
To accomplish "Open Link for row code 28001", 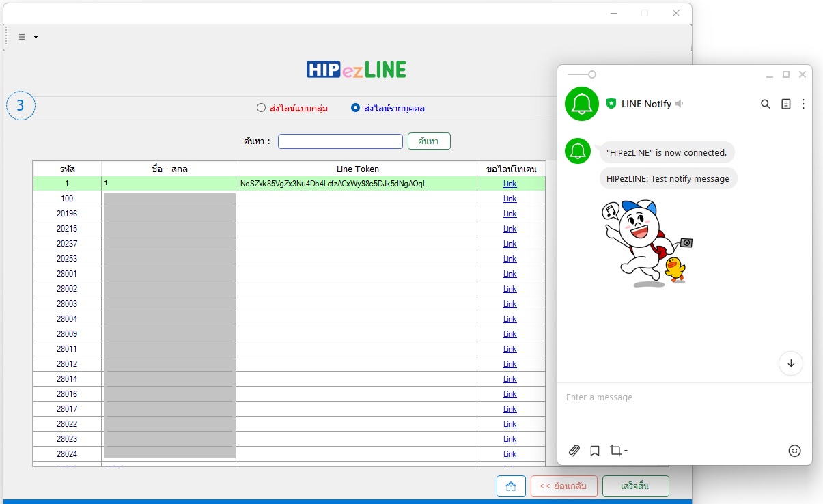I will 510,274.
